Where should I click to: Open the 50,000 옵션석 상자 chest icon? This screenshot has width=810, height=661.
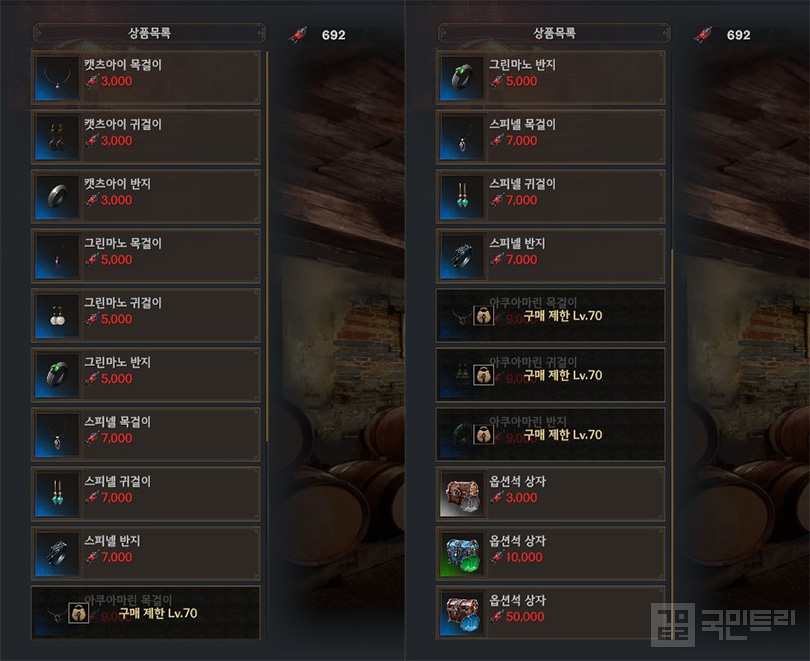click(462, 613)
